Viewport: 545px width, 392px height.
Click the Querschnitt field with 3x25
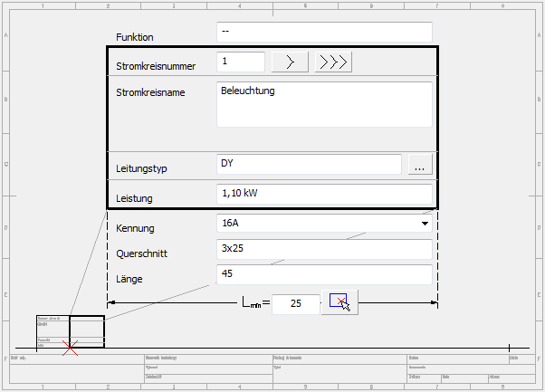click(324, 249)
